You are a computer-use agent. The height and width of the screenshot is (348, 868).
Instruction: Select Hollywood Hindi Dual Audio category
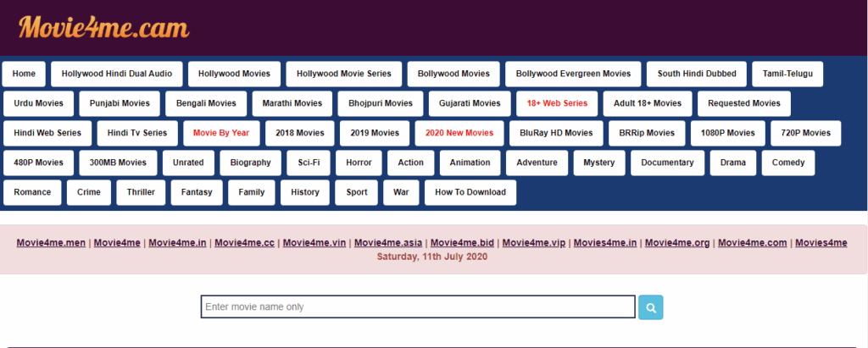click(x=117, y=74)
